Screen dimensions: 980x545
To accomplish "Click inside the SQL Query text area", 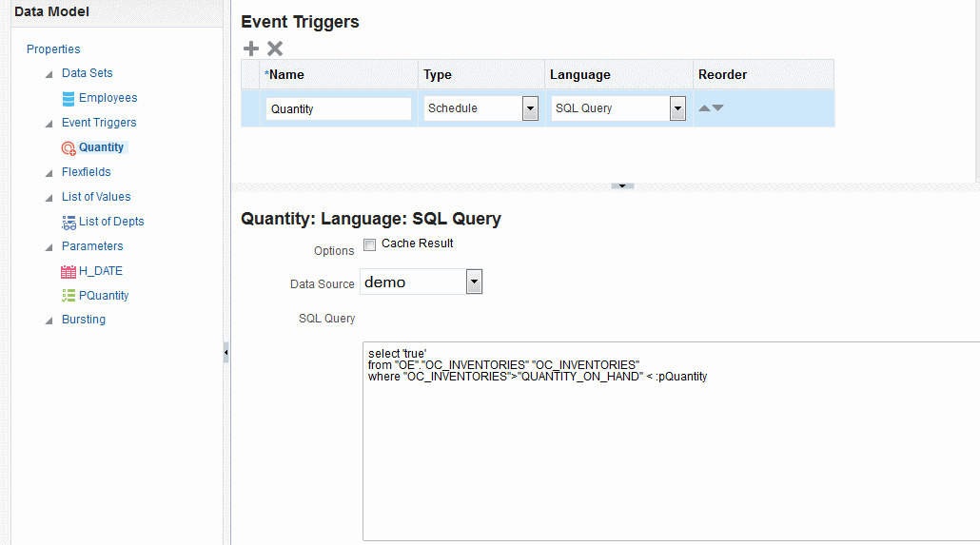I will [x=671, y=441].
